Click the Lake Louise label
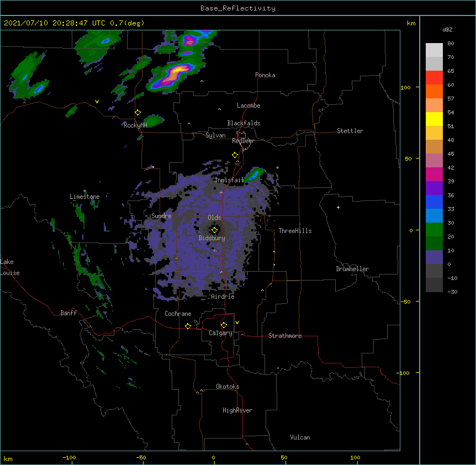This screenshot has width=476, height=465. (x=10, y=267)
